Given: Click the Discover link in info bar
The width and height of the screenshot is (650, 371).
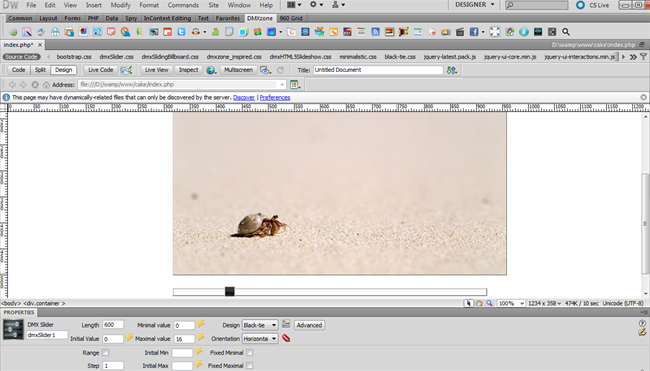Looking at the screenshot, I should tap(244, 97).
